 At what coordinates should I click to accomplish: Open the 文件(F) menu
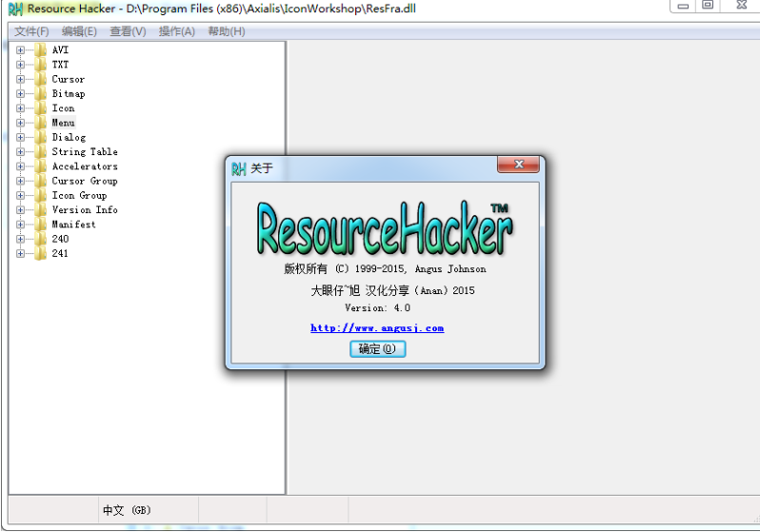pyautogui.click(x=31, y=31)
